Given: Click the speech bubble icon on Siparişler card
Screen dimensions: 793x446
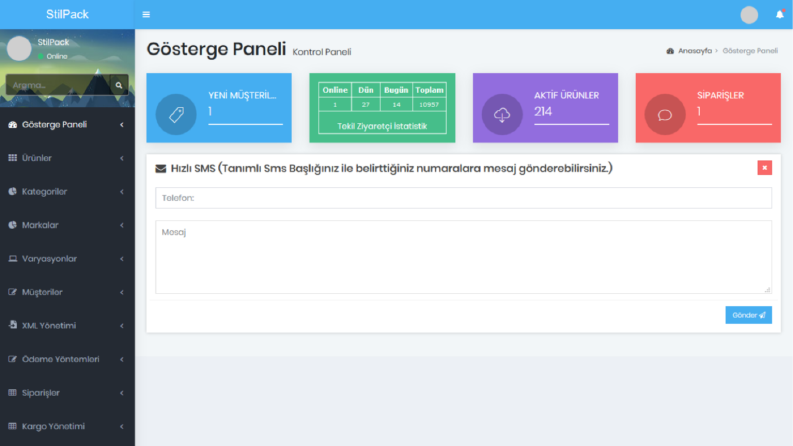Looking at the screenshot, I should click(665, 114).
